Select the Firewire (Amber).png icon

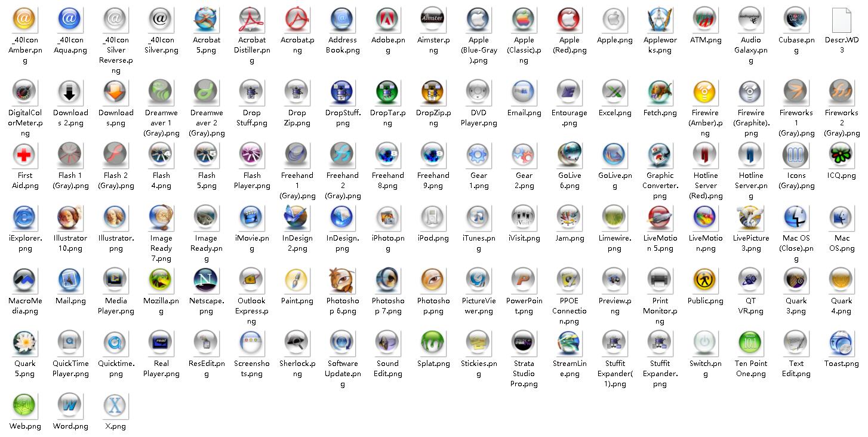coord(705,92)
